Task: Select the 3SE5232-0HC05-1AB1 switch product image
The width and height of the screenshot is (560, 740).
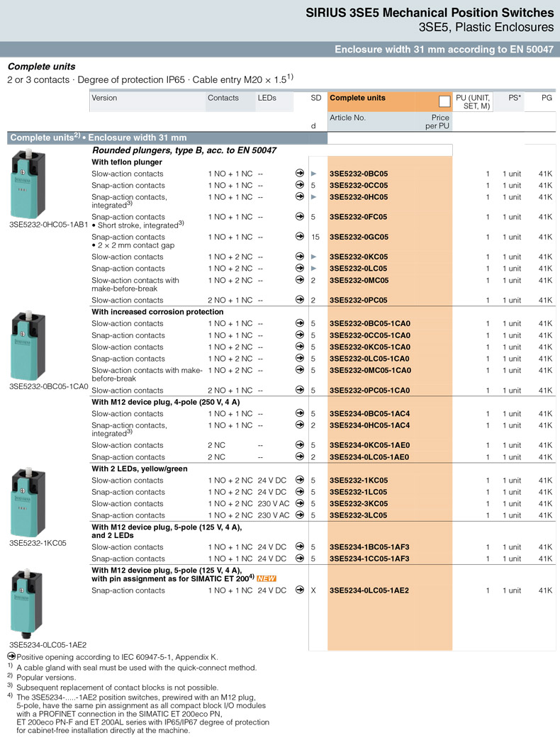Action: point(29,186)
